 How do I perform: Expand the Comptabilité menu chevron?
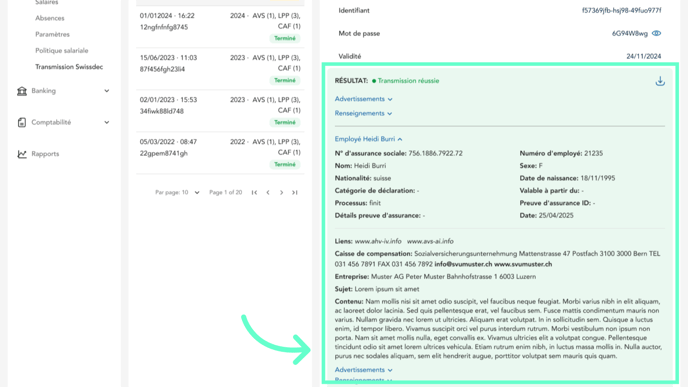click(x=107, y=122)
